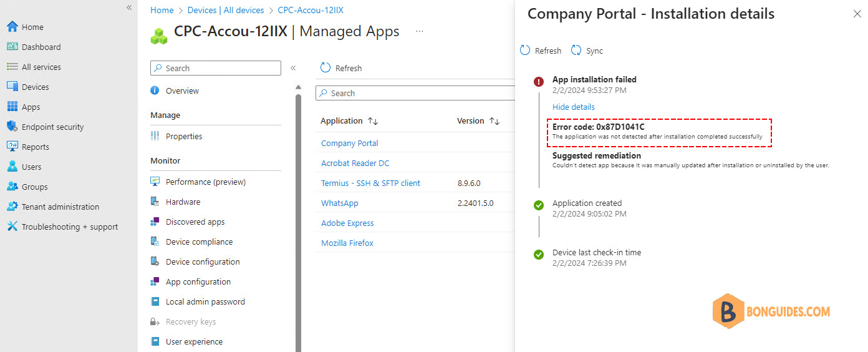Click the Devices icon in sidebar
Image resolution: width=868 pixels, height=352 pixels.
(x=12, y=87)
